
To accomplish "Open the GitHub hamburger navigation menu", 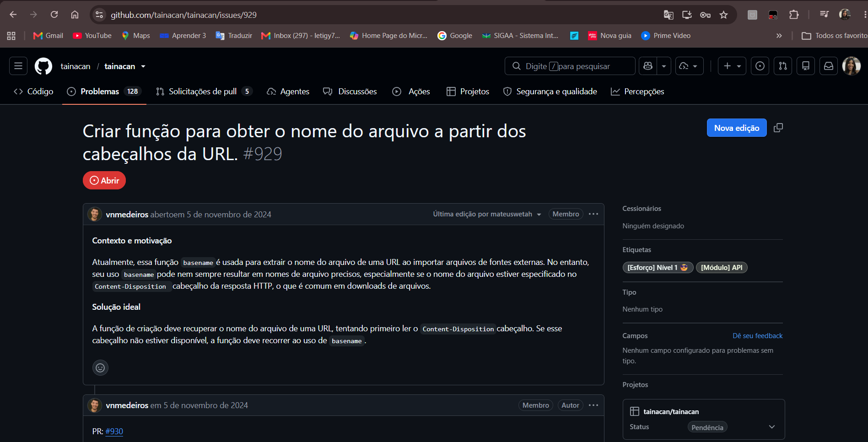I will (x=18, y=66).
